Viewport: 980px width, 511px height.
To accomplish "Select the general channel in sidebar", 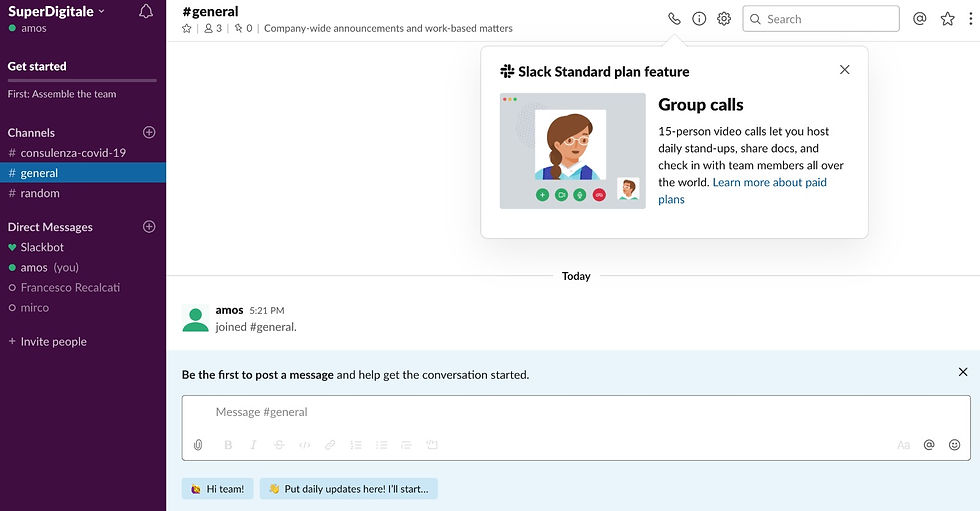I will click(82, 173).
